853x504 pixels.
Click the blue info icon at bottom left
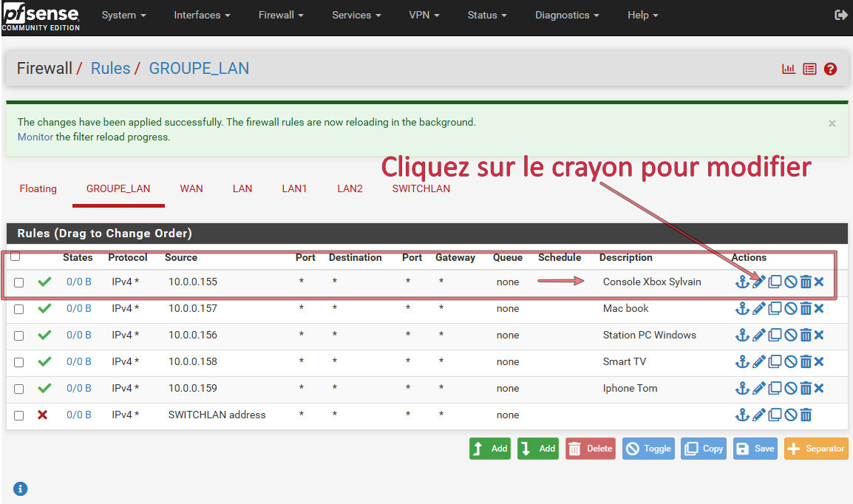pyautogui.click(x=21, y=488)
